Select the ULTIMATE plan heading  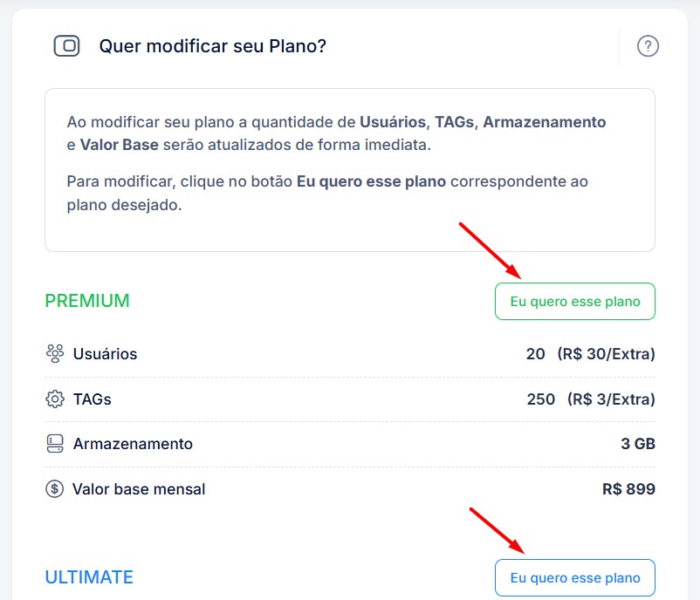(x=89, y=577)
